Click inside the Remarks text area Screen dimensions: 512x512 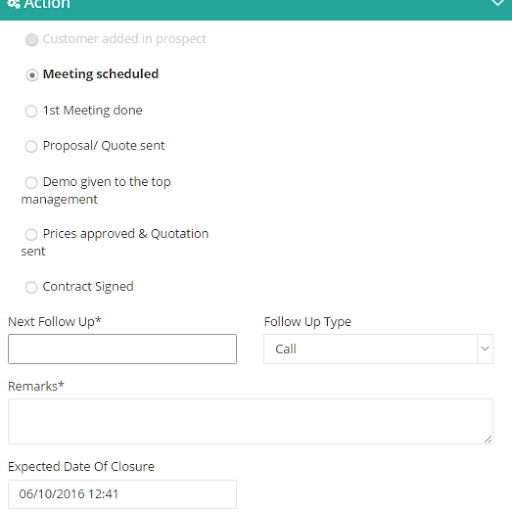[250, 421]
